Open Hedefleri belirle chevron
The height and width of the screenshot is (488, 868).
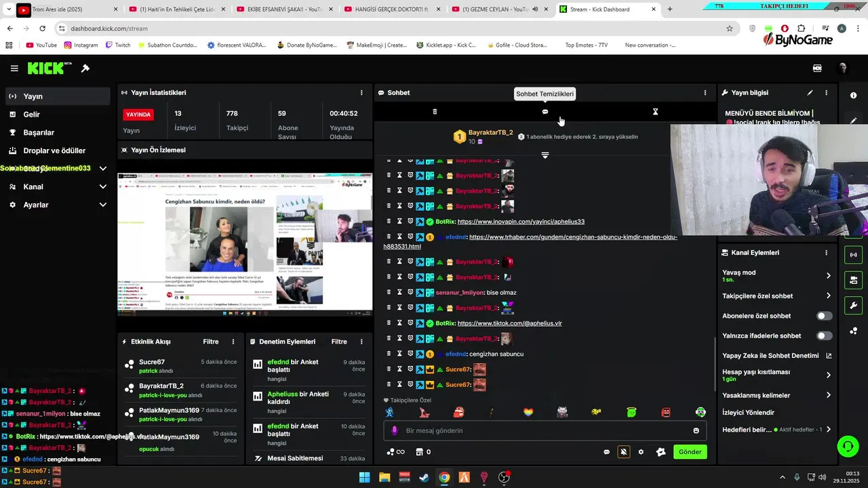point(829,429)
